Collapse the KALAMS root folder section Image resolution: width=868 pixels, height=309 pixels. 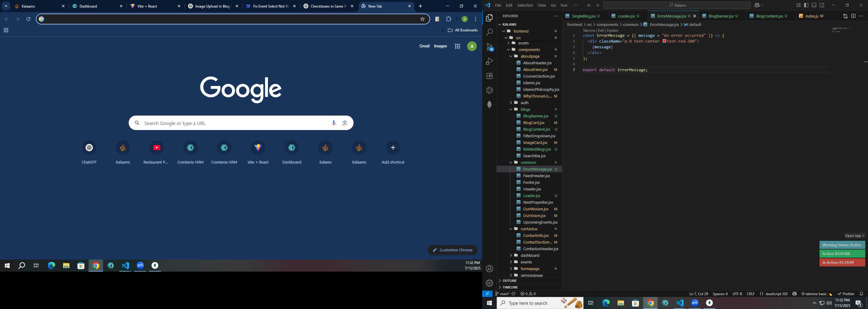500,24
